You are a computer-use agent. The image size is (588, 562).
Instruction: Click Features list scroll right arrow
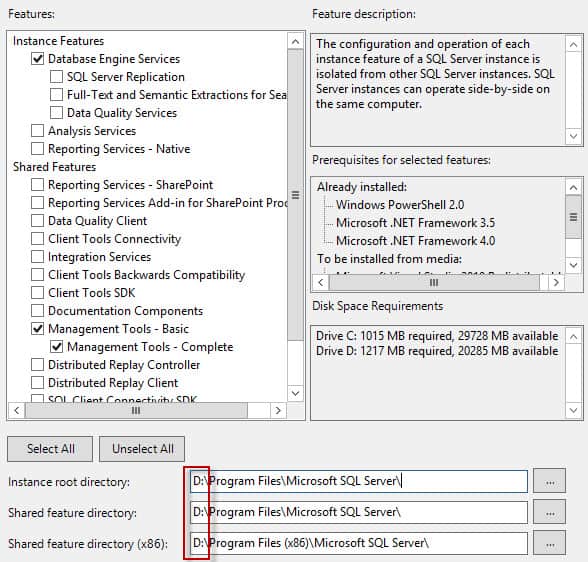coord(278,410)
